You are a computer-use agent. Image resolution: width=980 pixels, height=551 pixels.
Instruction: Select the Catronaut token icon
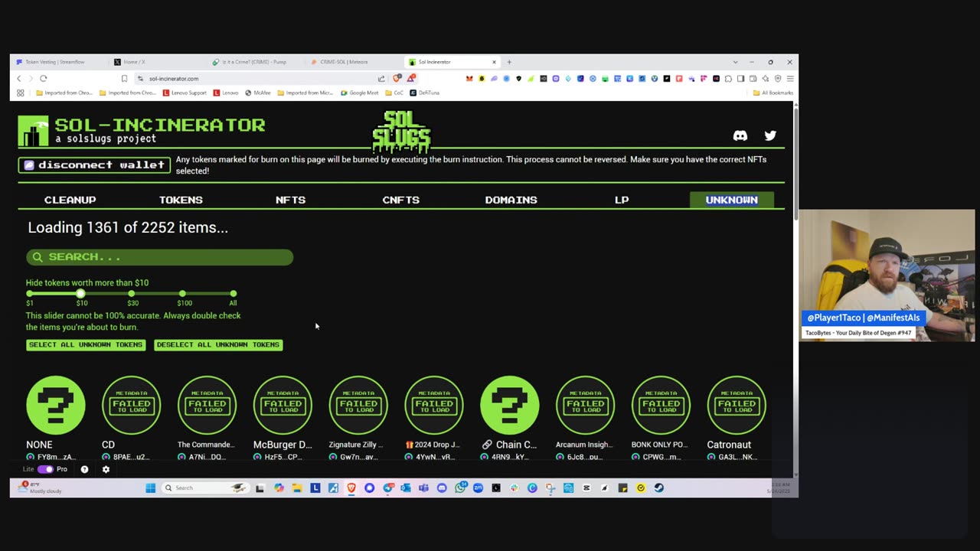[737, 405]
